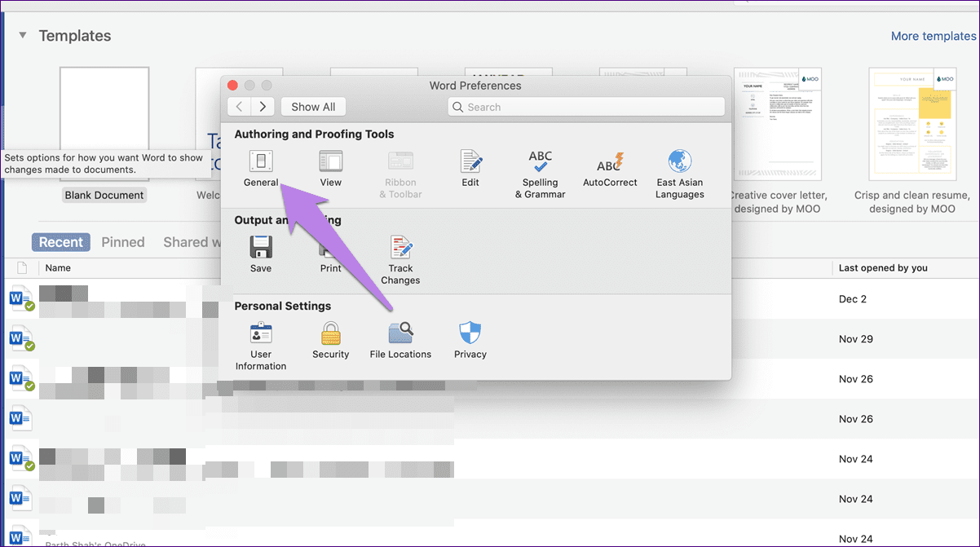Click the Ribbon & Toolbar preferences icon
Screen dimensions: 980x547
click(x=400, y=174)
